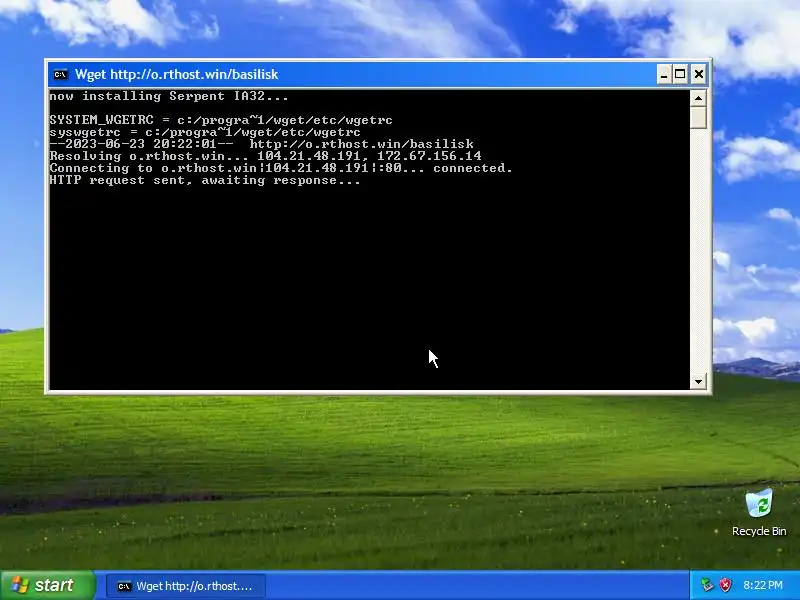Image resolution: width=800 pixels, height=600 pixels.
Task: Click the timestamp line '2023-06-23 20:22:01'
Action: (x=262, y=144)
